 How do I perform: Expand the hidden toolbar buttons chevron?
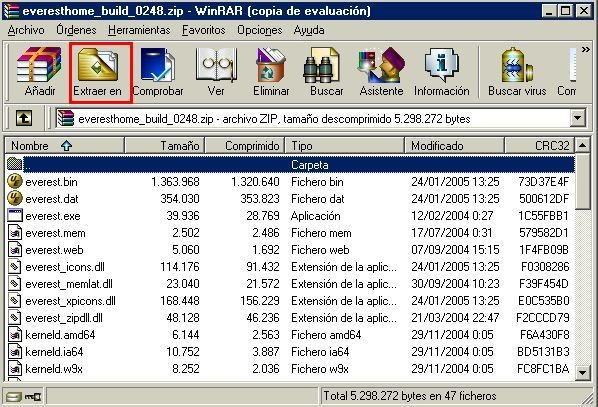click(585, 50)
